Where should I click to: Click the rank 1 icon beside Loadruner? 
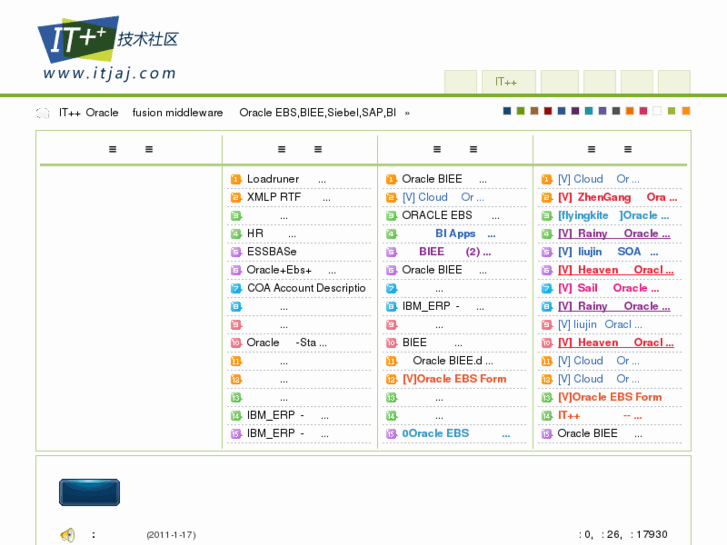[x=236, y=180]
